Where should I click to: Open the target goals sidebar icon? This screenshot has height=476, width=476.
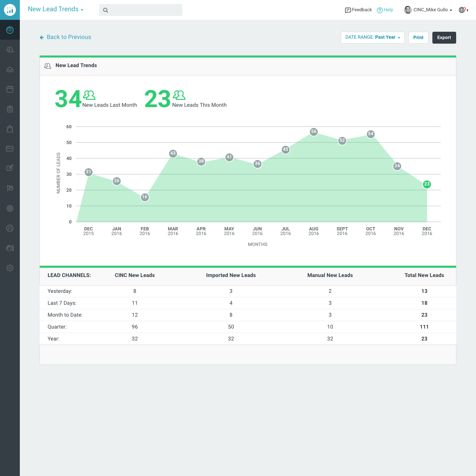(x=10, y=208)
